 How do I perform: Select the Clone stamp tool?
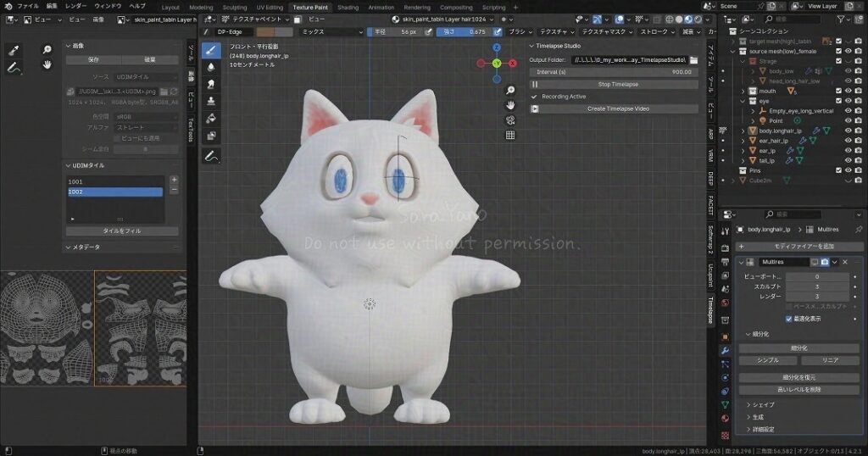pos(211,101)
